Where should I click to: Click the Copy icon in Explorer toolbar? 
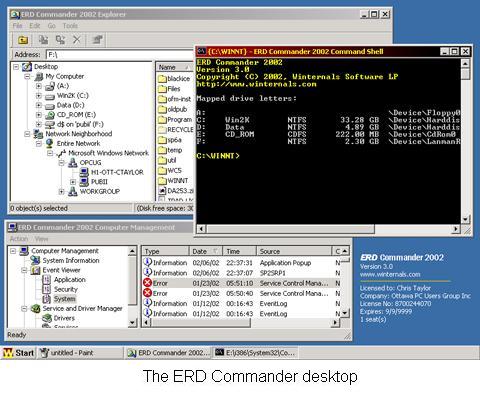coord(43,40)
